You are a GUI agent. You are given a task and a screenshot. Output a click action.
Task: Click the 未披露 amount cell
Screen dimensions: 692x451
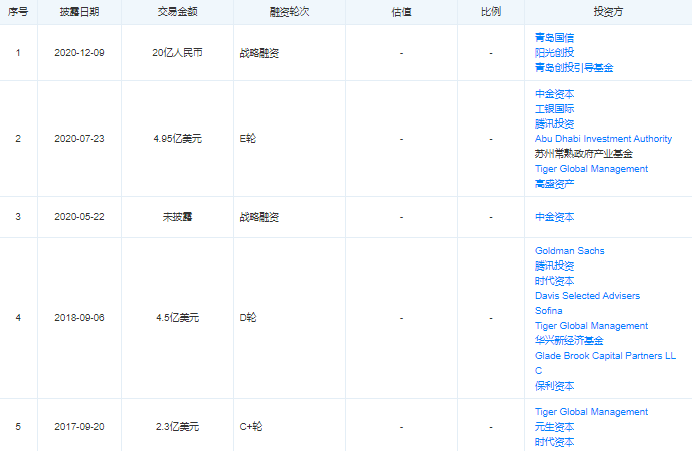pyautogui.click(x=177, y=217)
